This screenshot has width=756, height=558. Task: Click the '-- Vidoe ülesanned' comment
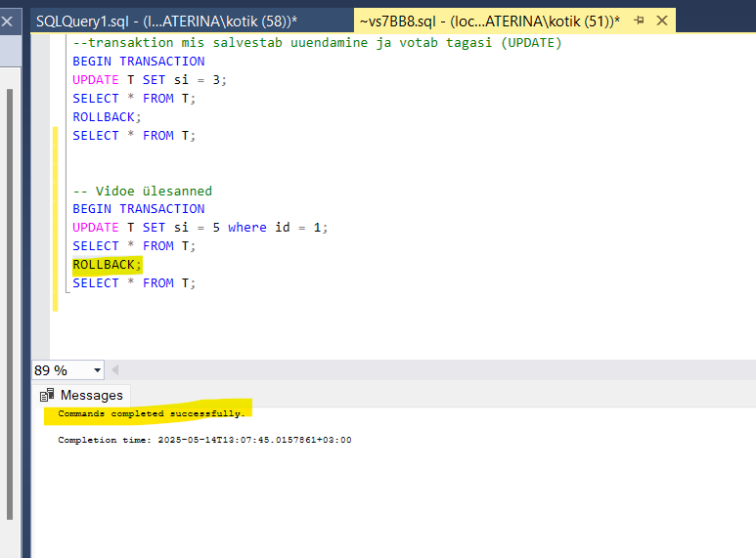point(142,191)
